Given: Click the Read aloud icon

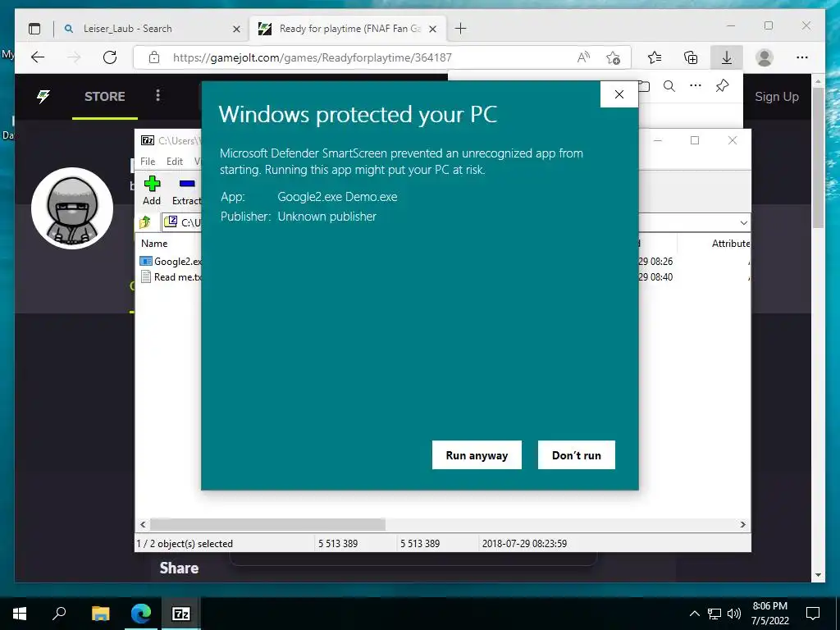Looking at the screenshot, I should [583, 57].
